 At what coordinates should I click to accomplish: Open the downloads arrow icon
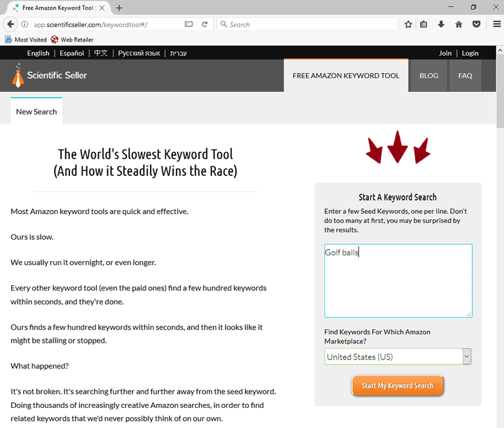coord(441,25)
